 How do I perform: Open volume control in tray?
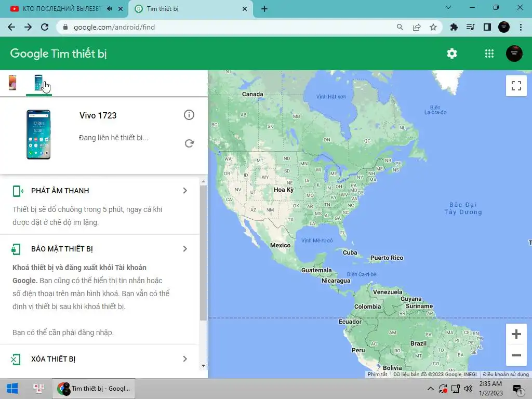tap(468, 389)
